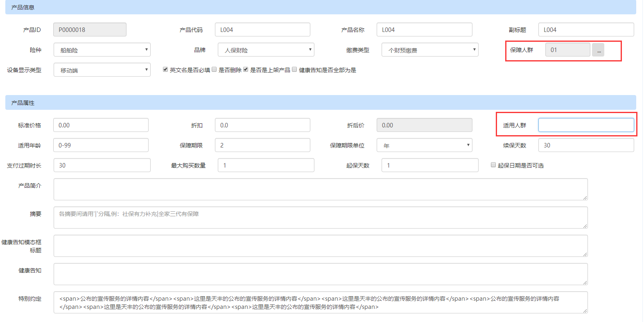Enable the 是否删除 checkbox
The height and width of the screenshot is (322, 644).
point(214,70)
